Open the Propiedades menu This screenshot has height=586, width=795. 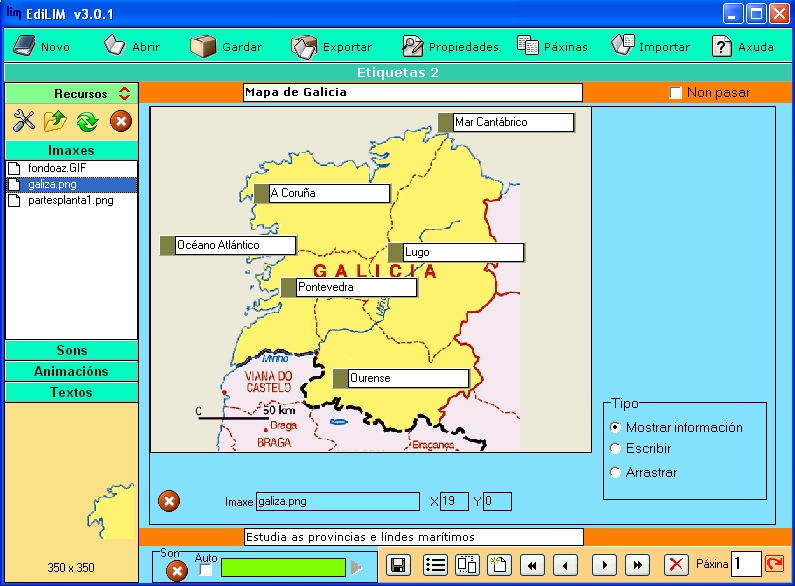pos(450,46)
